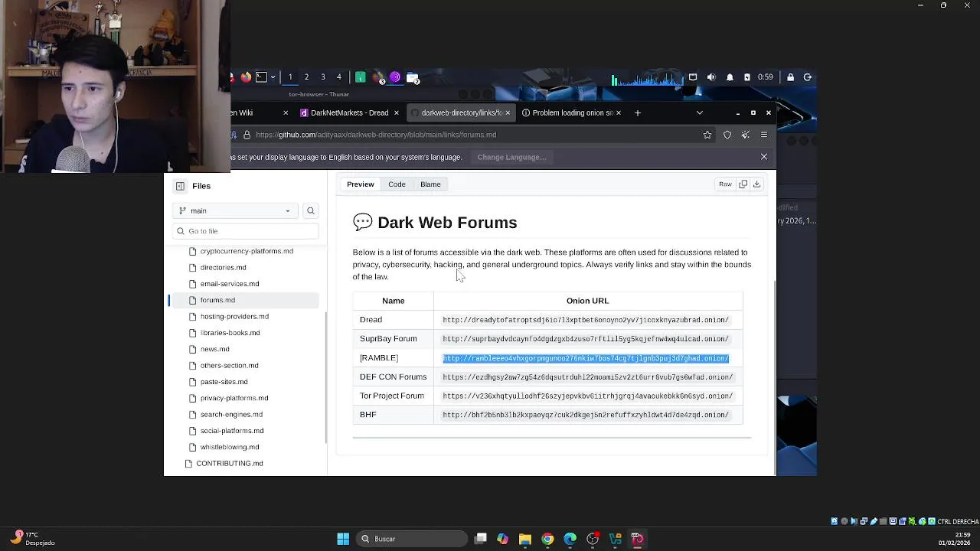Open the list all tabs dropdown
The image size is (980, 551).
tap(699, 112)
